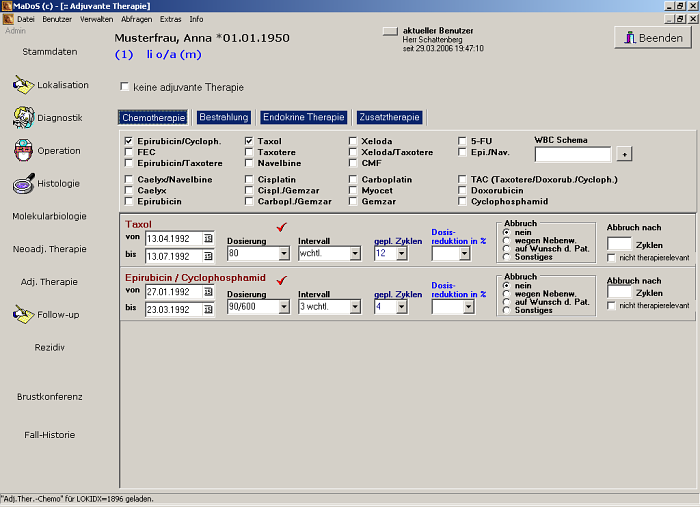
Task: Click the Follow-up sidebar icon
Action: coord(23,315)
